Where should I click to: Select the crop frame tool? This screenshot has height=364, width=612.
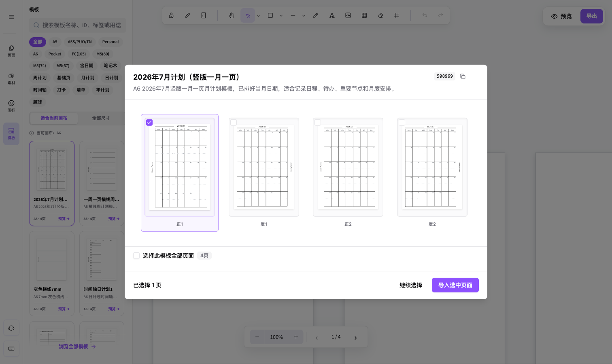coord(397,15)
